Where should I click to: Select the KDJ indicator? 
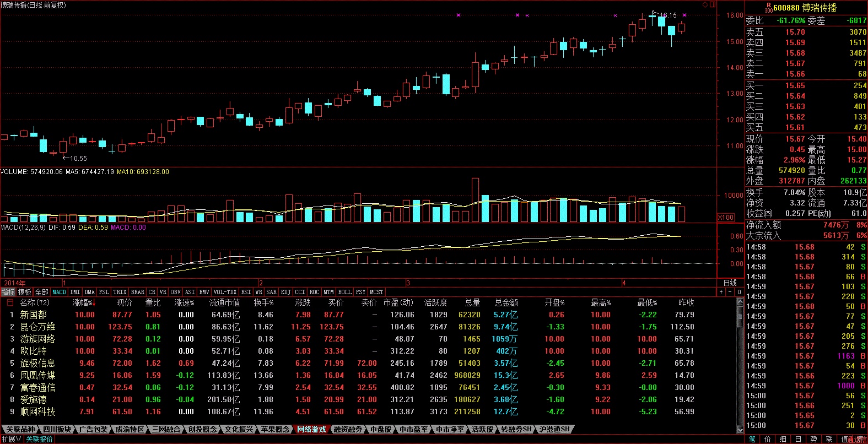(x=285, y=292)
